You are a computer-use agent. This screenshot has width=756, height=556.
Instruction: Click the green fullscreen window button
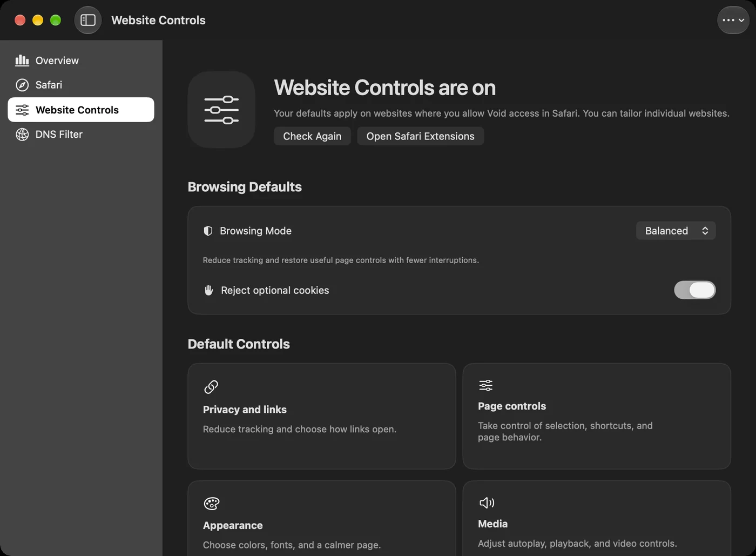[56, 20]
